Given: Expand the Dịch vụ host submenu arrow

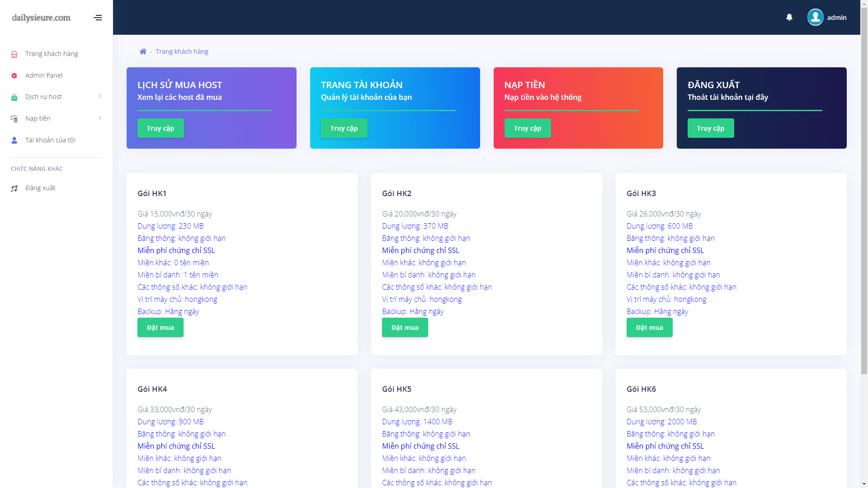Looking at the screenshot, I should [x=100, y=97].
